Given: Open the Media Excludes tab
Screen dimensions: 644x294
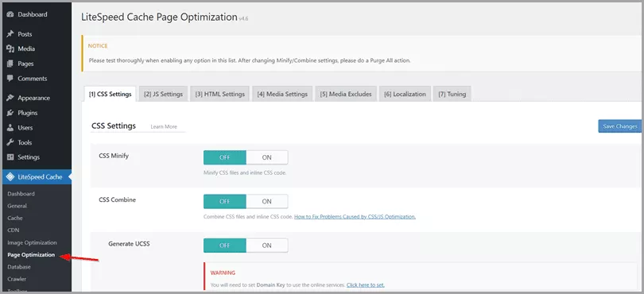Looking at the screenshot, I should [x=346, y=94].
